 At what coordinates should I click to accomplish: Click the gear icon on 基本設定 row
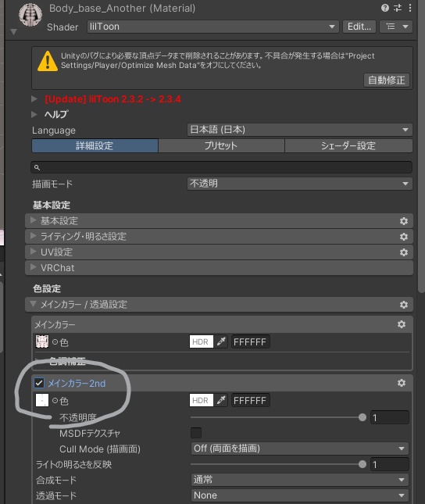point(404,221)
